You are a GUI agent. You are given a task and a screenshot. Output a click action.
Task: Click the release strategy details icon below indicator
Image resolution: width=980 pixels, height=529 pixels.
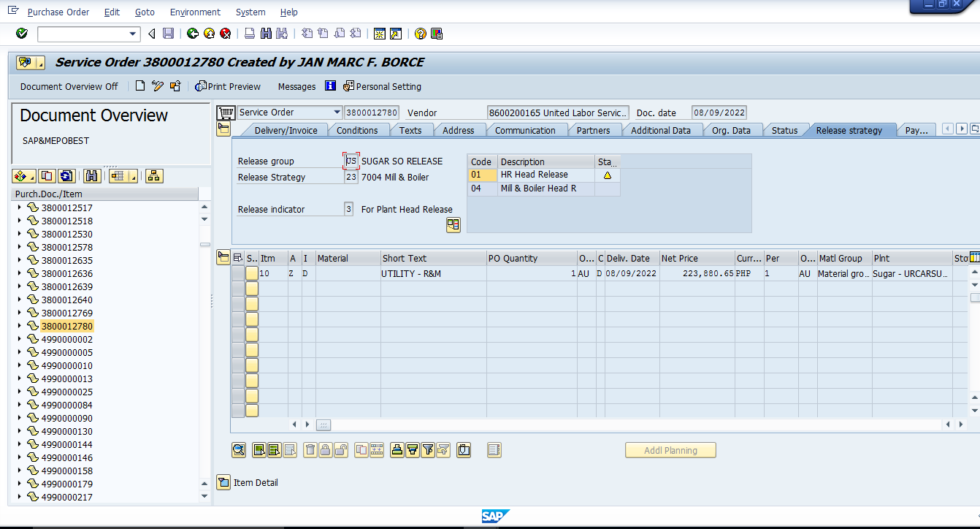[x=453, y=225]
